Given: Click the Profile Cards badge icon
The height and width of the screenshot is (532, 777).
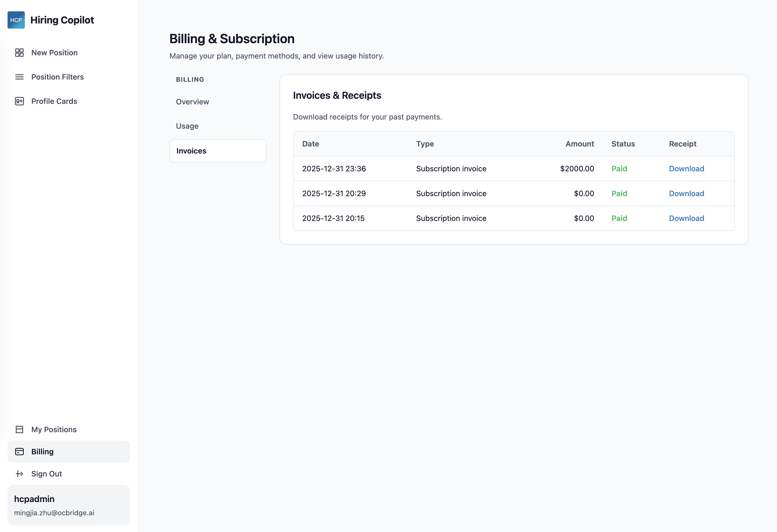Looking at the screenshot, I should tap(19, 101).
